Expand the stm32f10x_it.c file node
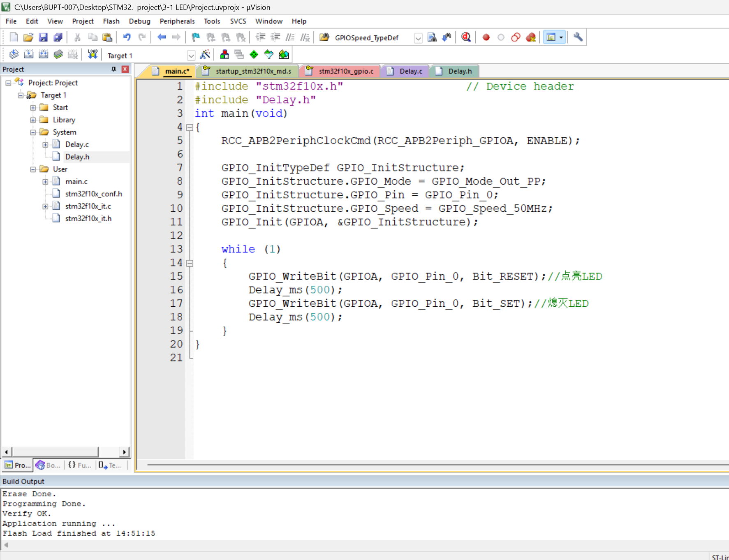 (45, 206)
